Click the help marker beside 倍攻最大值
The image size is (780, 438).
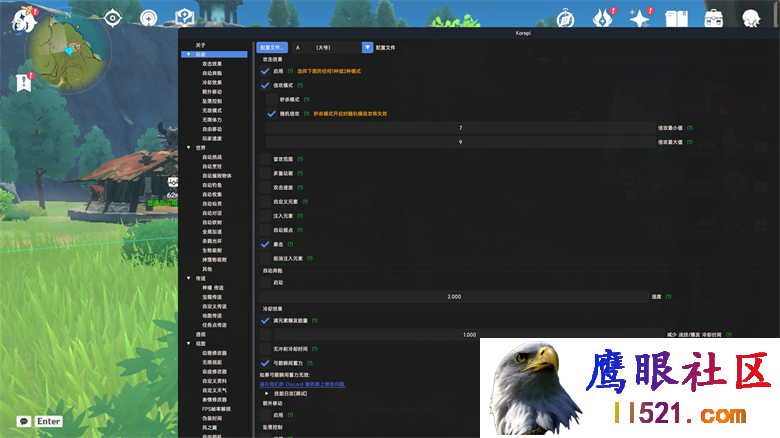pos(689,142)
